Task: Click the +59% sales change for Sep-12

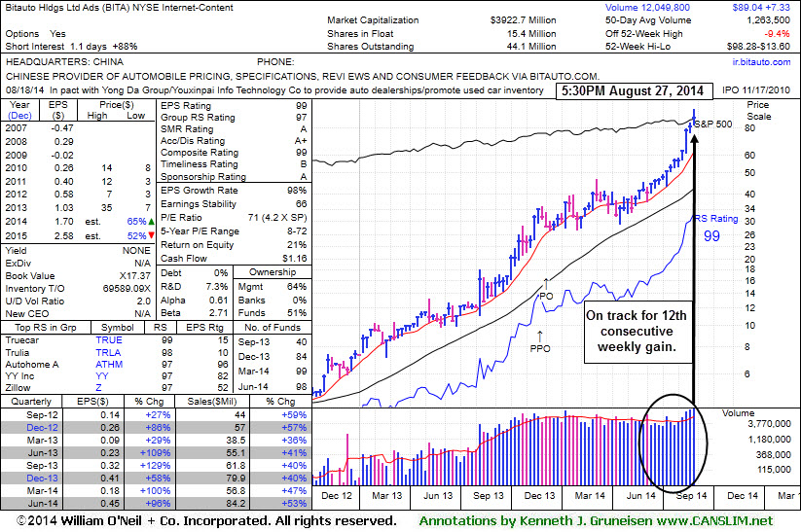Action: click(294, 415)
